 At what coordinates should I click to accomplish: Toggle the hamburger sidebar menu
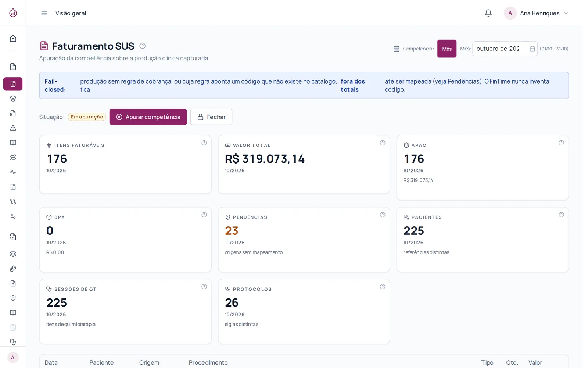tap(44, 13)
